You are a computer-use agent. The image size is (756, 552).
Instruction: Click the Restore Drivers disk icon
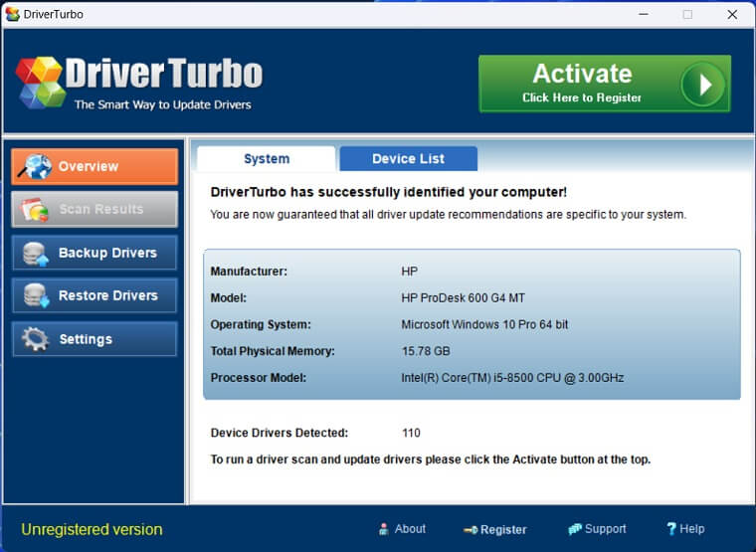36,295
